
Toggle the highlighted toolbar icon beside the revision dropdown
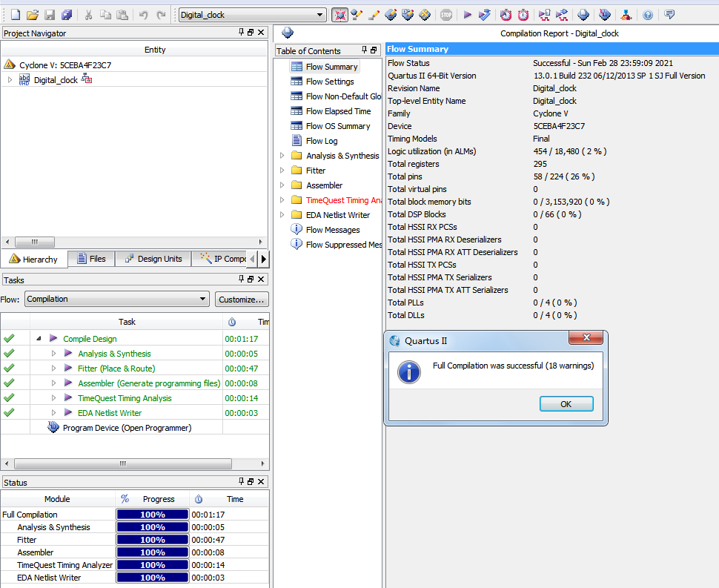339,15
